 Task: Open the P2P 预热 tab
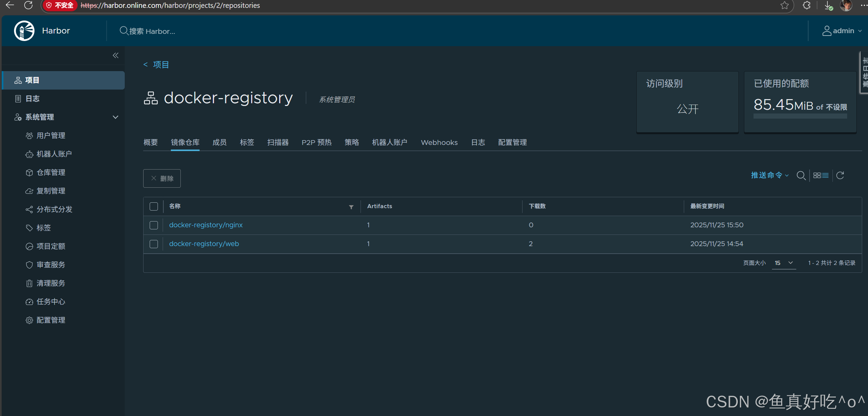pos(316,143)
